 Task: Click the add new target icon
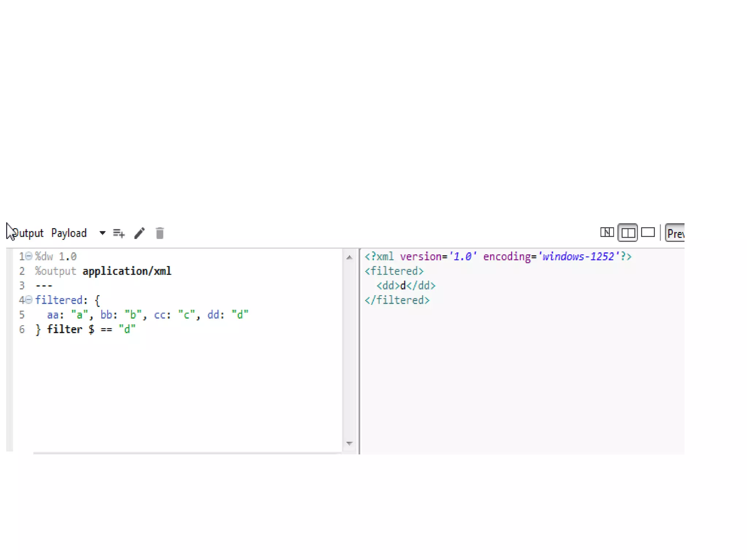119,233
